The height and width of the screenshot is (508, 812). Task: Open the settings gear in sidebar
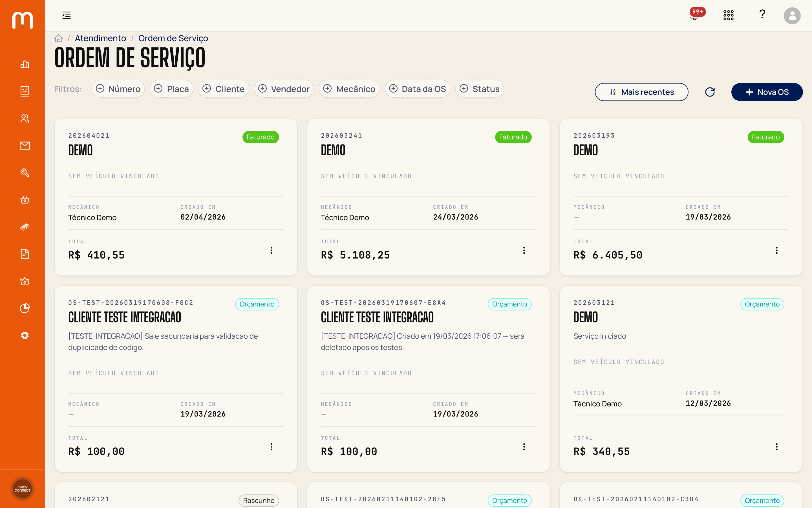tap(25, 335)
